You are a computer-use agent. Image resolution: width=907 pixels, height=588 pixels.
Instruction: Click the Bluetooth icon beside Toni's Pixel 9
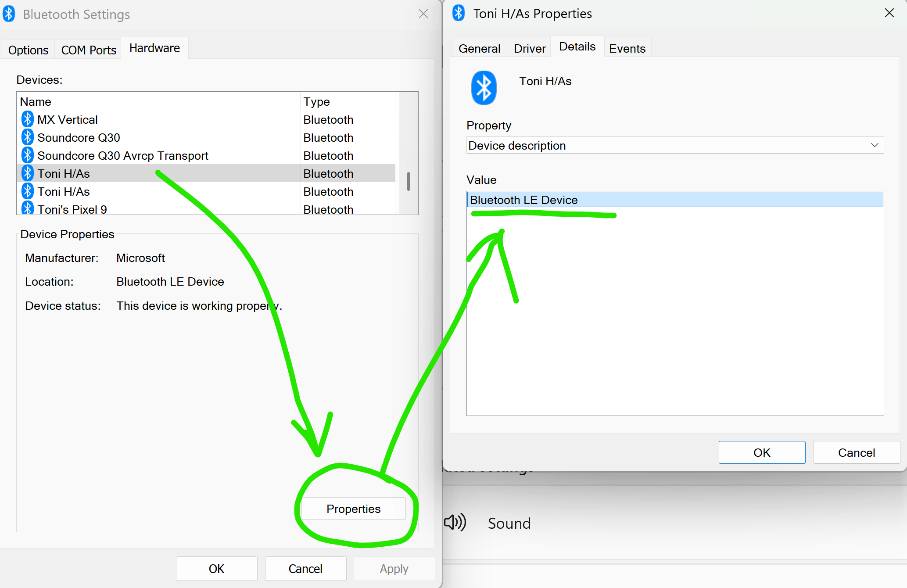click(27, 208)
